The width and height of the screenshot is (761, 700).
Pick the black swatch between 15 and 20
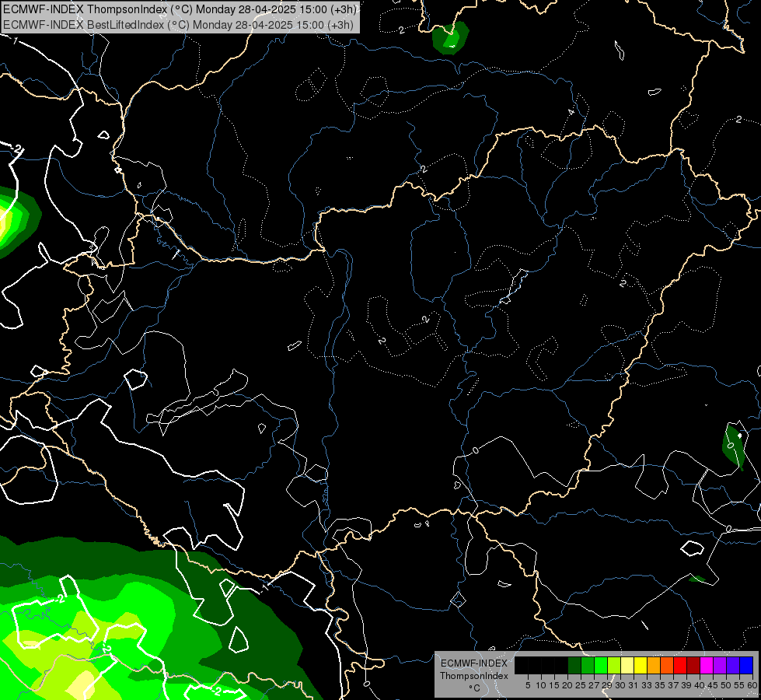click(561, 665)
